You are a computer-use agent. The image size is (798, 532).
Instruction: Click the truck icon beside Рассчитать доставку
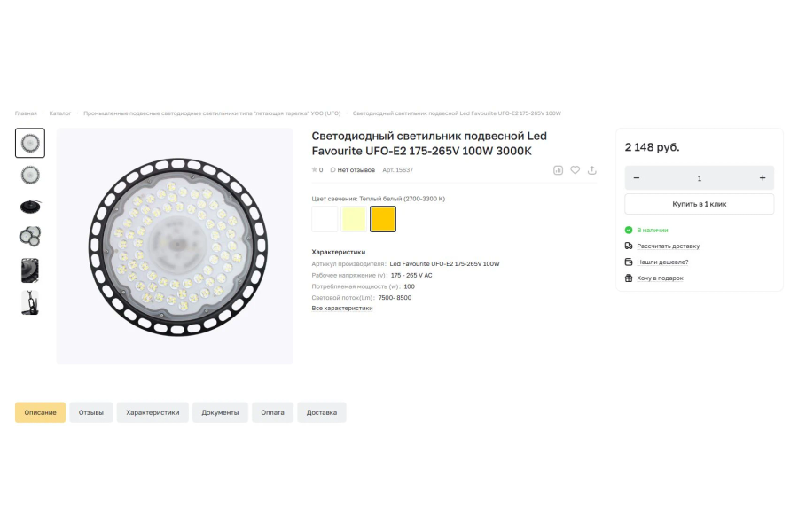point(629,246)
